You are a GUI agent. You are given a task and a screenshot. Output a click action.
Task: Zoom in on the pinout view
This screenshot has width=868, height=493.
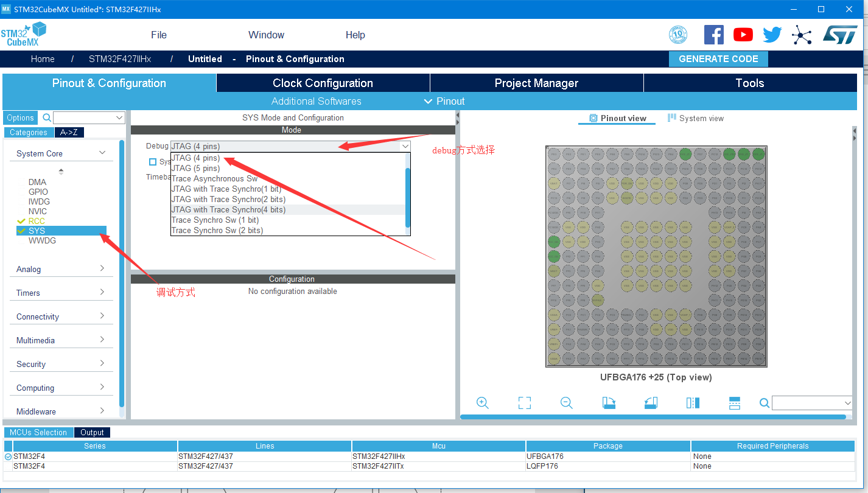(483, 403)
